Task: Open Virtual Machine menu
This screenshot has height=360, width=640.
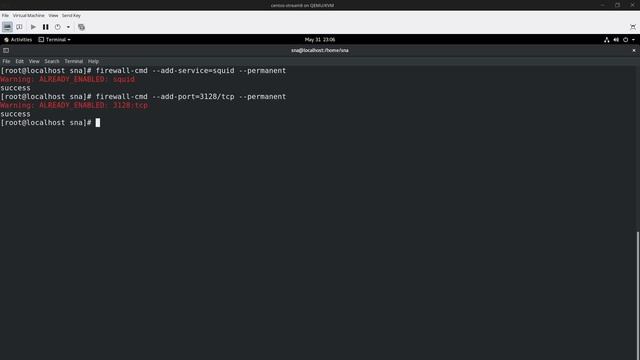Action: (x=29, y=16)
